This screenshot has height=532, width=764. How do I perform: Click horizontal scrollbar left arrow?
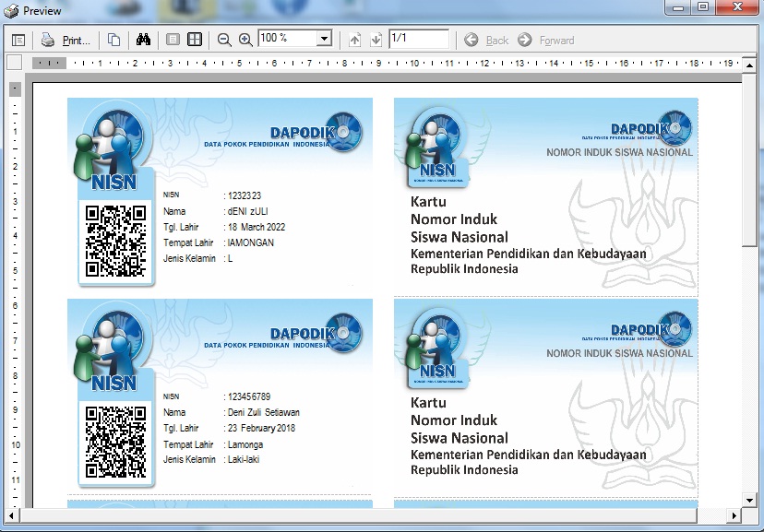pos(11,515)
